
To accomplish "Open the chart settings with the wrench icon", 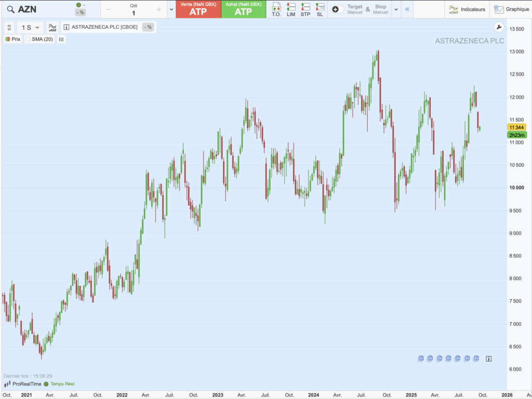I will click(499, 28).
